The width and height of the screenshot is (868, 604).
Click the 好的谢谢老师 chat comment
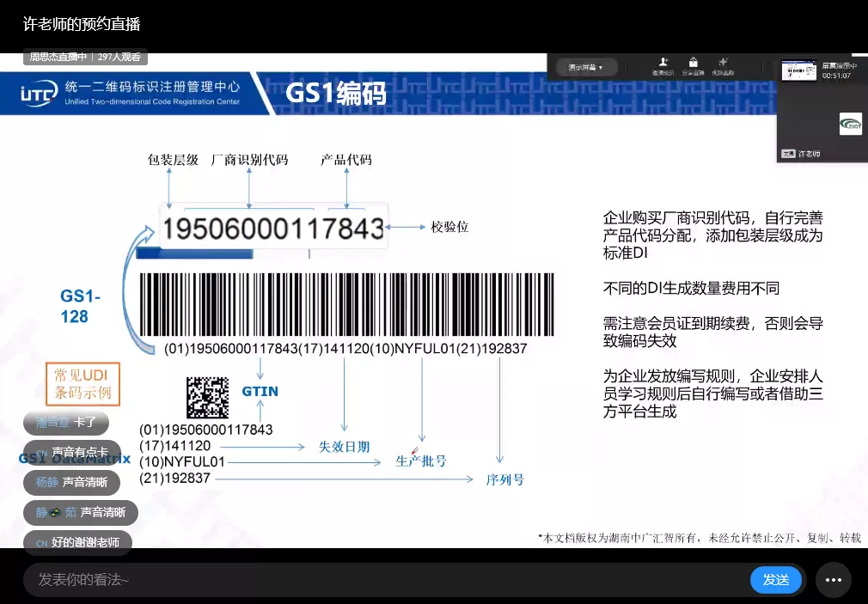pyautogui.click(x=77, y=542)
